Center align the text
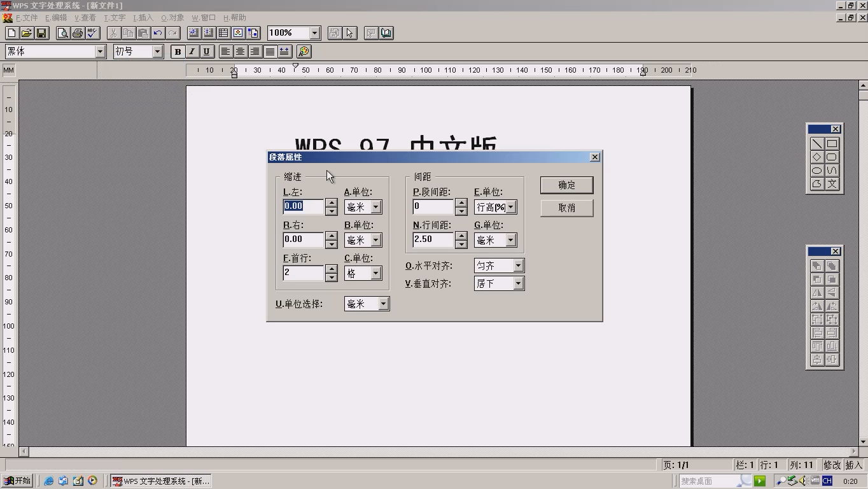This screenshot has height=489, width=868. pyautogui.click(x=241, y=52)
